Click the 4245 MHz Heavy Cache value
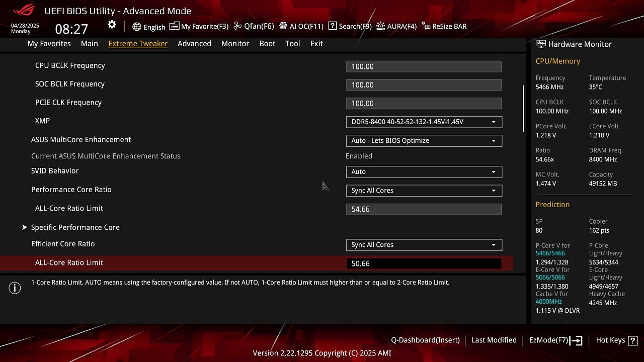644x362 pixels. [603, 303]
